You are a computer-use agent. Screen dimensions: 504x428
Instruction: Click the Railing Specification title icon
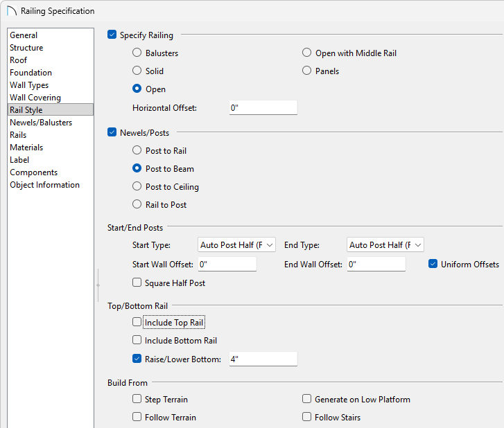tap(12, 10)
